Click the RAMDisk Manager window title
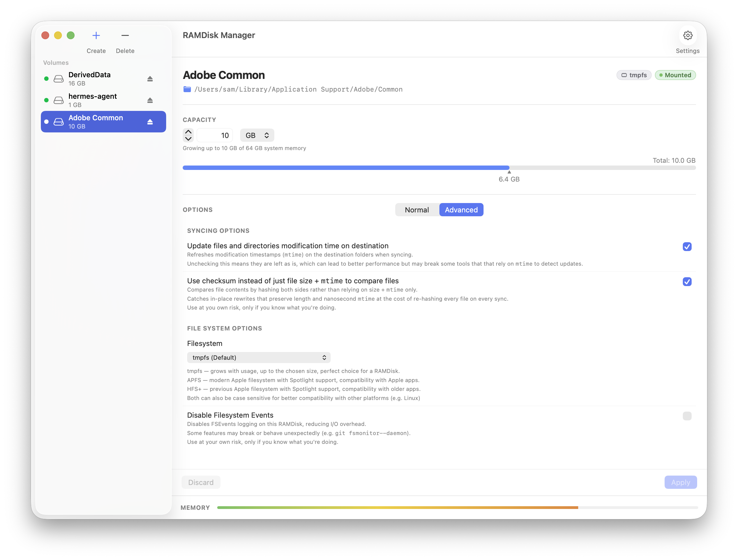738x560 pixels. point(219,35)
